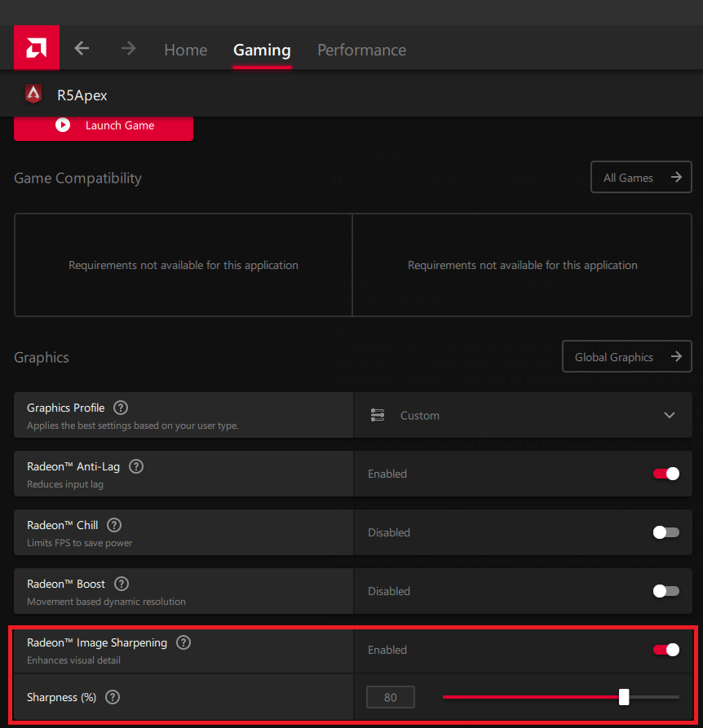Switch to the Home tab
Viewport: 703px width, 728px height.
coord(186,50)
